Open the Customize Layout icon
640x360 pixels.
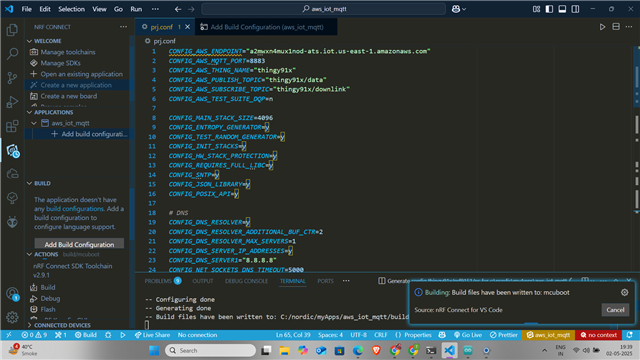point(536,9)
